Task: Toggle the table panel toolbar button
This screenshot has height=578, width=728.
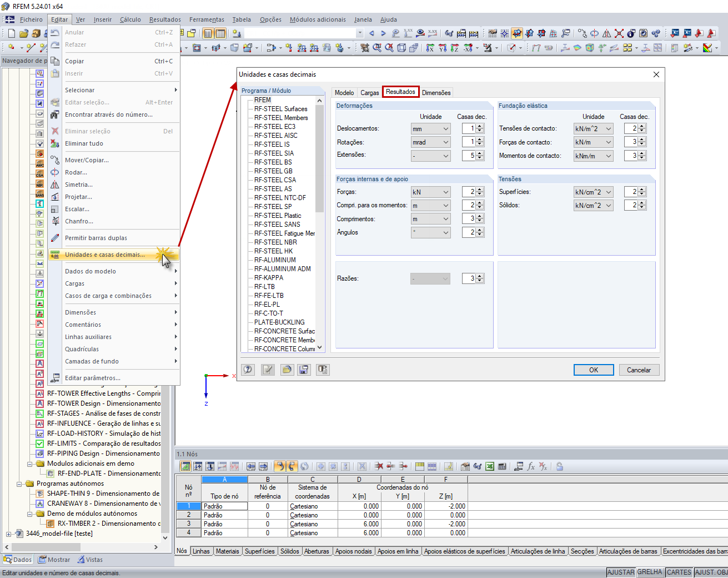Action: coord(220,33)
